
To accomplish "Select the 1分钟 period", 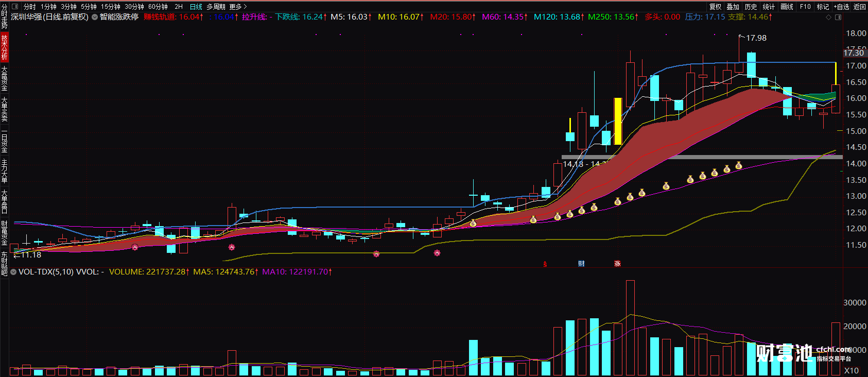I will click(49, 7).
